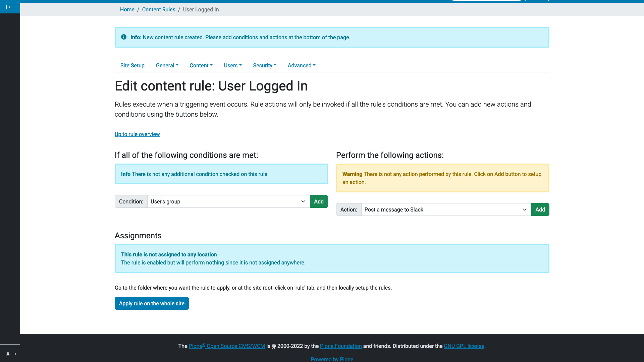Click the 'Edit content rule: User Logged In' heading
The width and height of the screenshot is (644, 362).
[211, 86]
